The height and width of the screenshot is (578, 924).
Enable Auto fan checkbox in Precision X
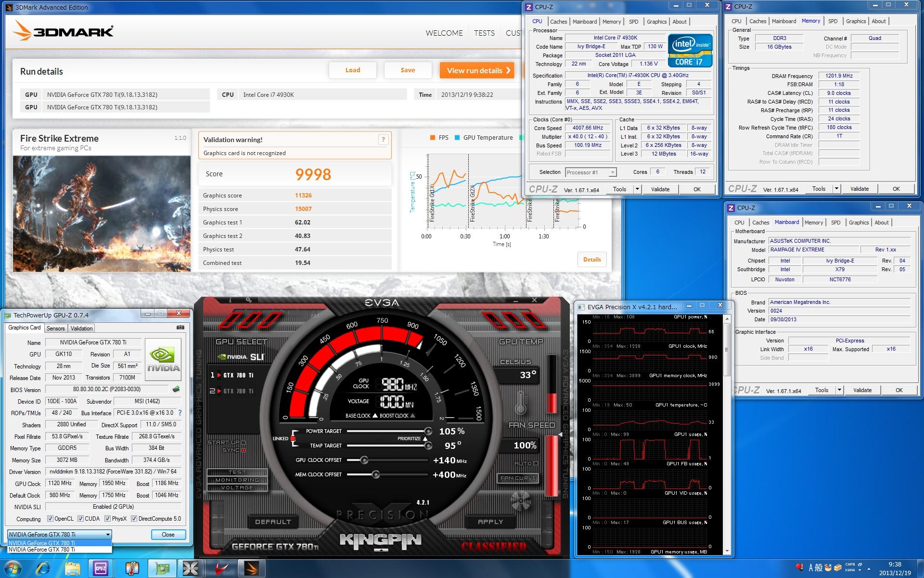pyautogui.click(x=536, y=464)
